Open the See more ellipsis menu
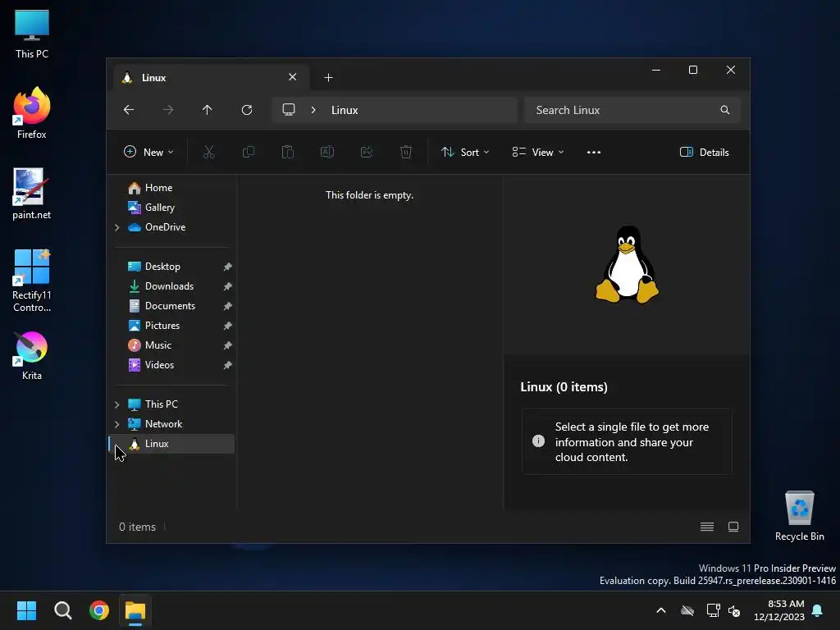840x630 pixels. (x=594, y=152)
